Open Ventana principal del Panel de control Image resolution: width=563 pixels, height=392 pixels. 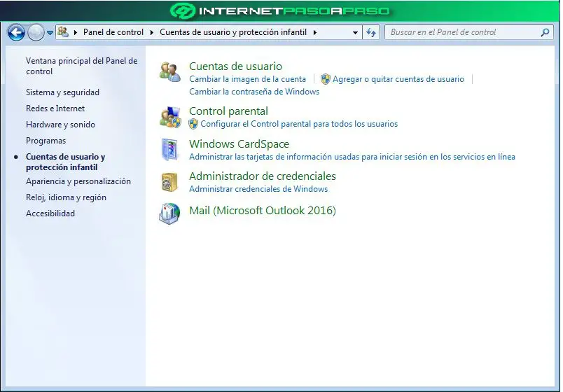(81, 66)
